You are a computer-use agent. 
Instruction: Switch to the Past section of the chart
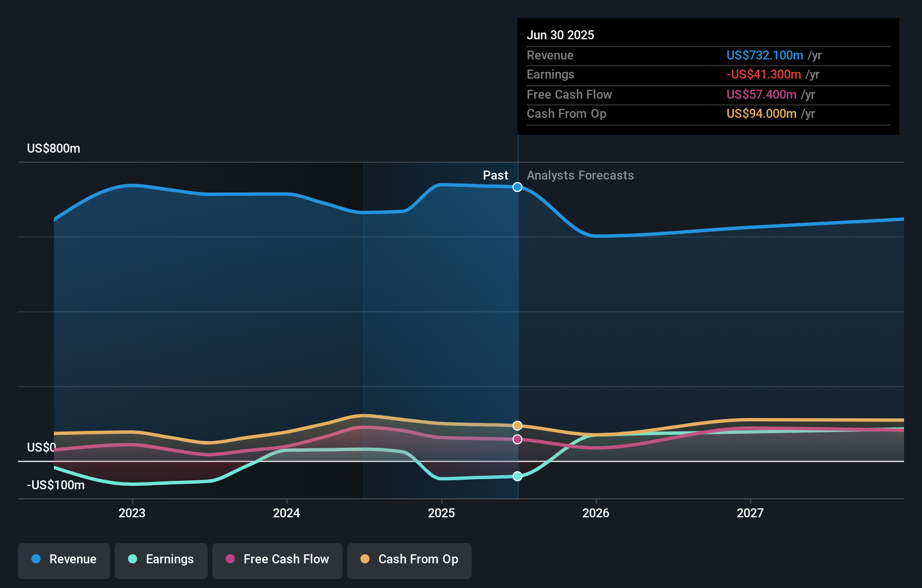tap(495, 176)
